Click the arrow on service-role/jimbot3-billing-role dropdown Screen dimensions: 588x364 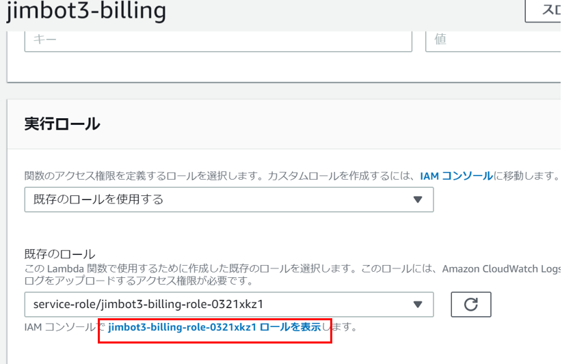click(418, 305)
